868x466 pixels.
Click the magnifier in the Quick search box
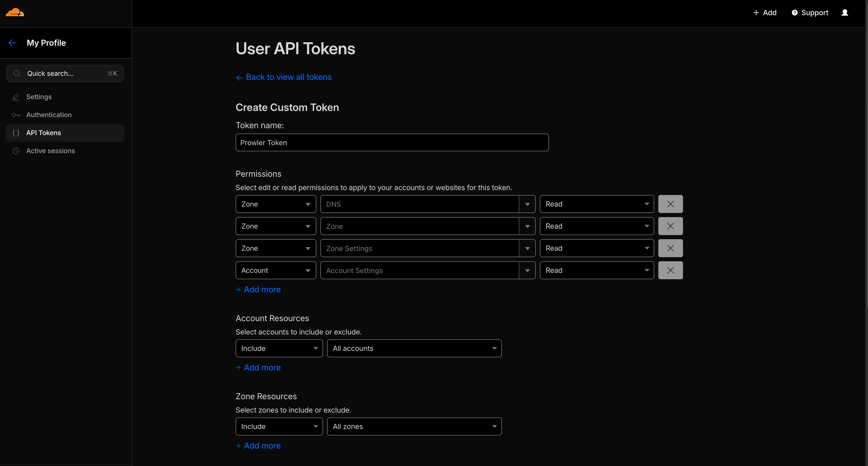point(16,73)
